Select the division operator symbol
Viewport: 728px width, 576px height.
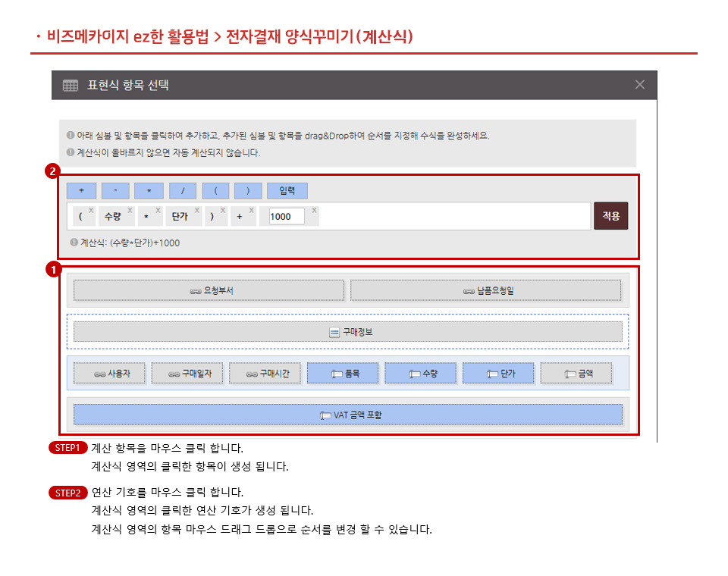(x=183, y=190)
